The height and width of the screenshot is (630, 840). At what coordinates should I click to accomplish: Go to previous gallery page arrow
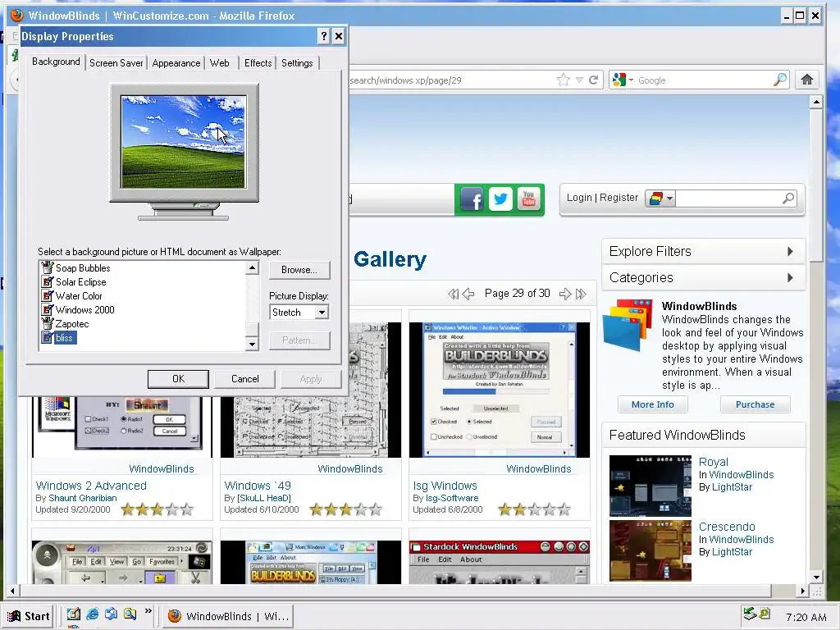coord(468,294)
